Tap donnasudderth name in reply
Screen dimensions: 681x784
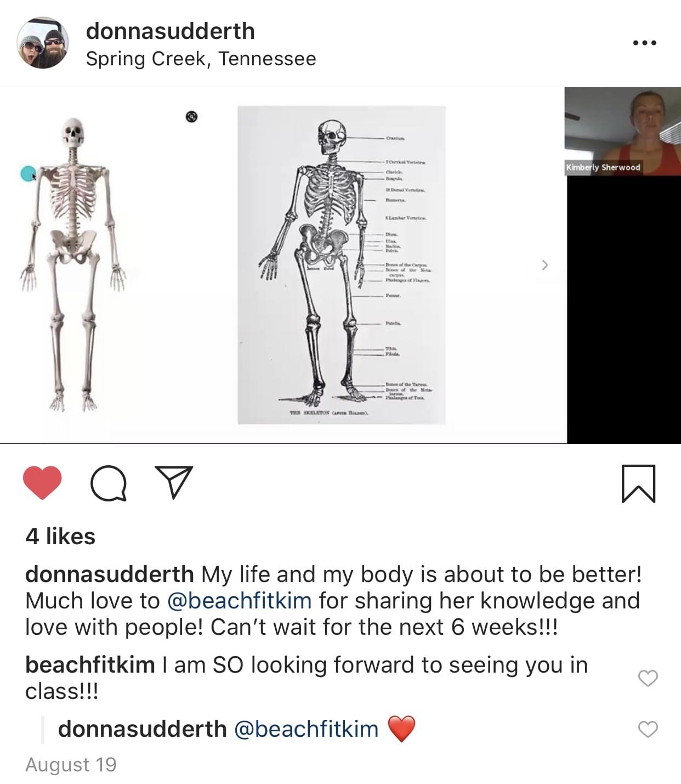[143, 729]
